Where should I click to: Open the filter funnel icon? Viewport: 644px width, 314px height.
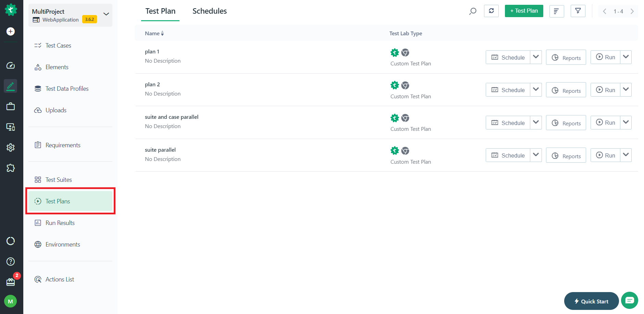coord(578,11)
